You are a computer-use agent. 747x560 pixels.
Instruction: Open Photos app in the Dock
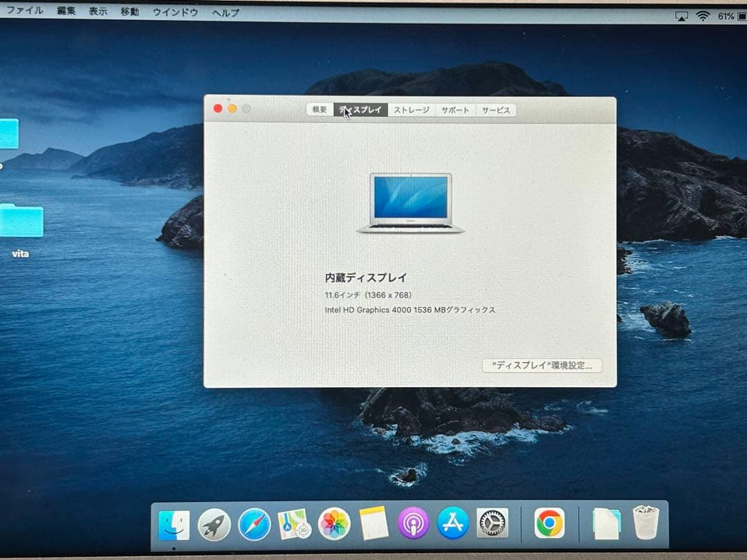(334, 524)
